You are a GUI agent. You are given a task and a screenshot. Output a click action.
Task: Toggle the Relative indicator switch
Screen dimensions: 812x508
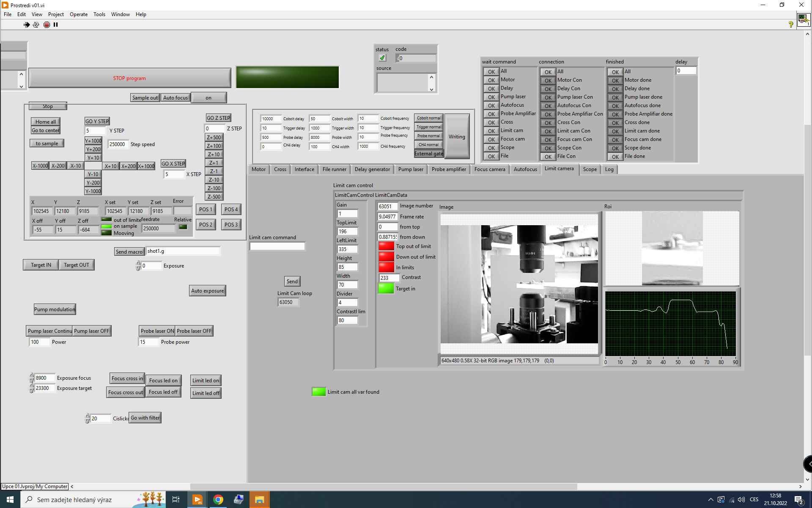(183, 227)
